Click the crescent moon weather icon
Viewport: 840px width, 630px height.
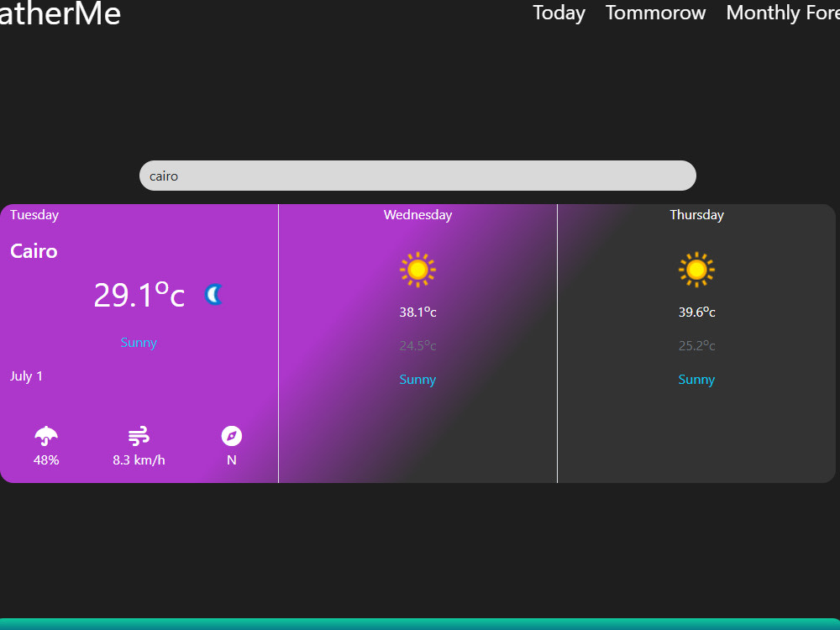pyautogui.click(x=213, y=295)
